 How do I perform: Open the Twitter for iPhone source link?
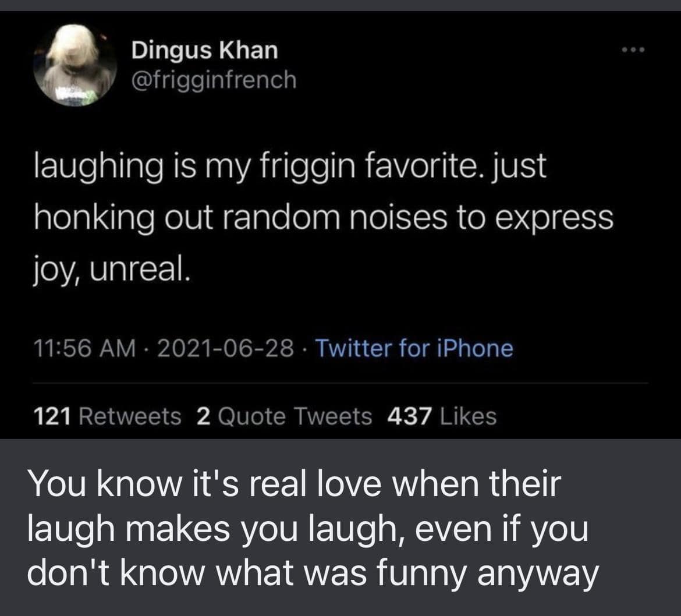(x=414, y=349)
